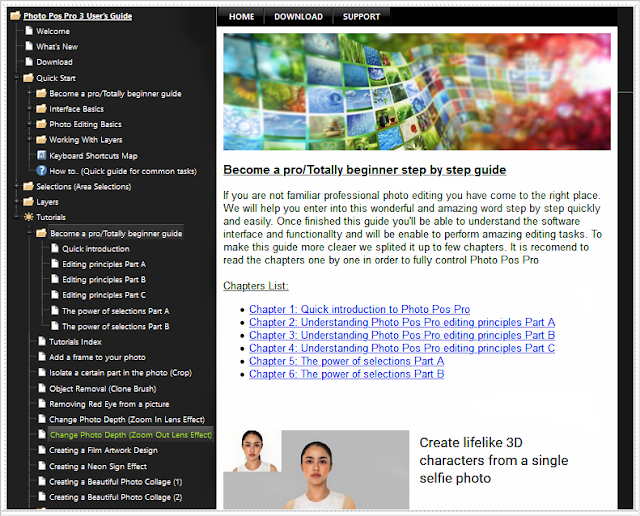Image resolution: width=640 pixels, height=516 pixels.
Task: Click the Object Removal page icon
Action: [x=42, y=388]
